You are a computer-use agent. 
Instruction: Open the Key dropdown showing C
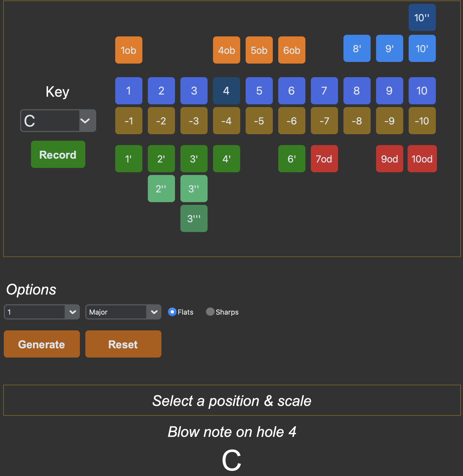[58, 121]
